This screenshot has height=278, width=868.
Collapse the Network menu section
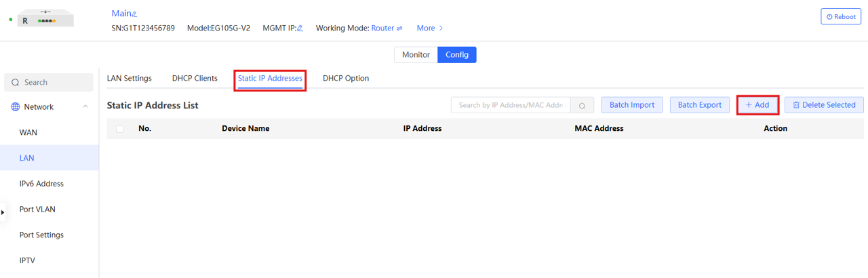click(85, 107)
